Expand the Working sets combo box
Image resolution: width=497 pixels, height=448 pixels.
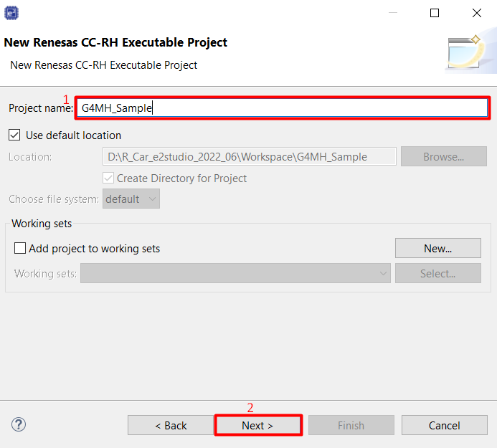(x=235, y=273)
